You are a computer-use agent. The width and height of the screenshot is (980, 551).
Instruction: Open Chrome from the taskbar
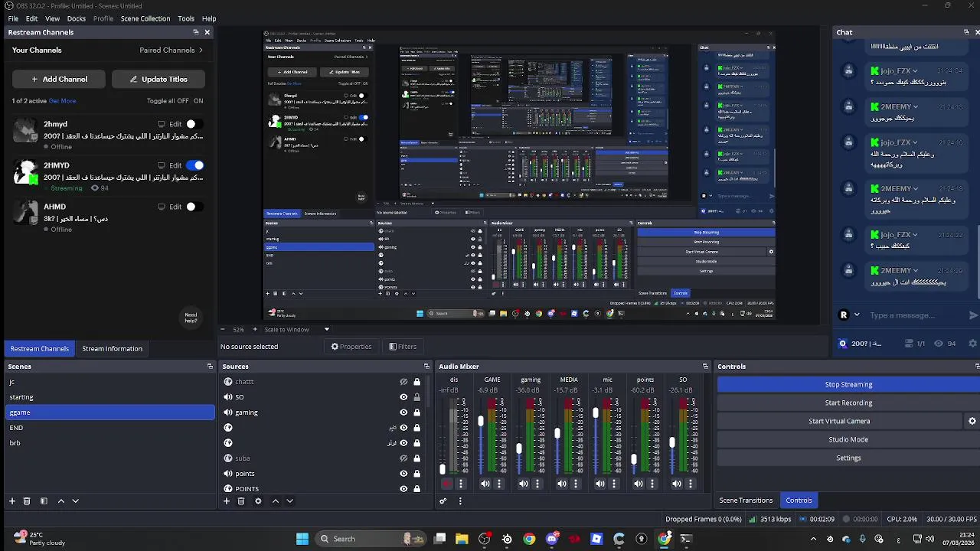point(529,539)
